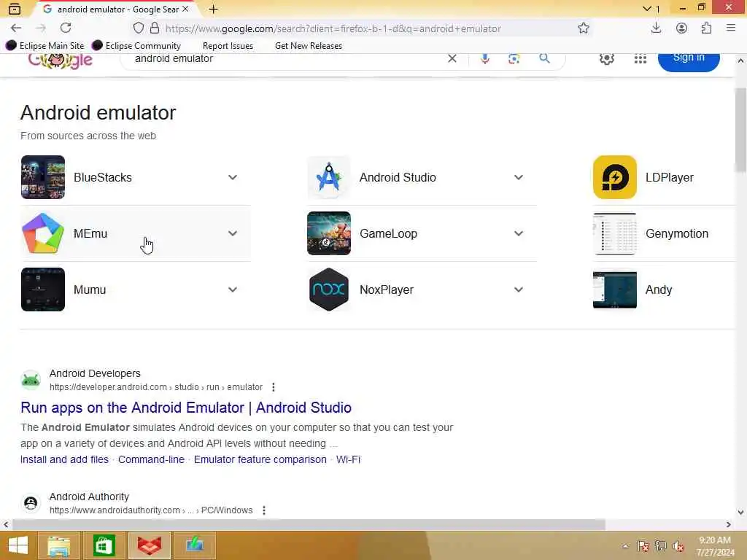The height and width of the screenshot is (560, 747).
Task: Click the Android Developers site name
Action: [x=95, y=374]
